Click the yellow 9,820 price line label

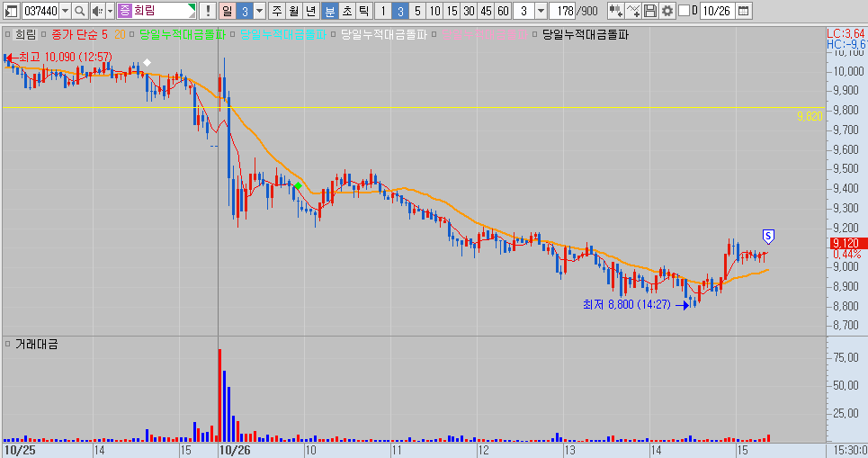pos(810,116)
